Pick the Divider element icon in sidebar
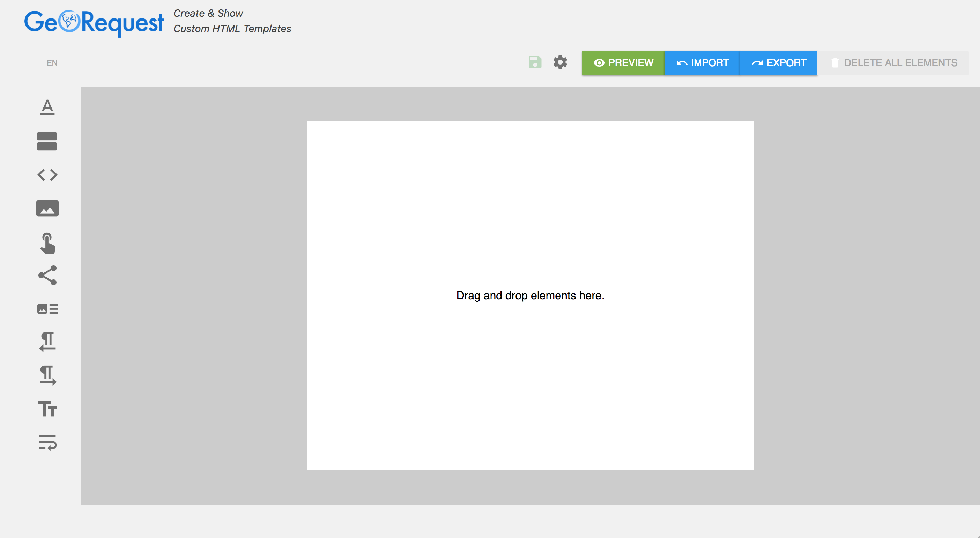The width and height of the screenshot is (980, 538). click(x=47, y=141)
